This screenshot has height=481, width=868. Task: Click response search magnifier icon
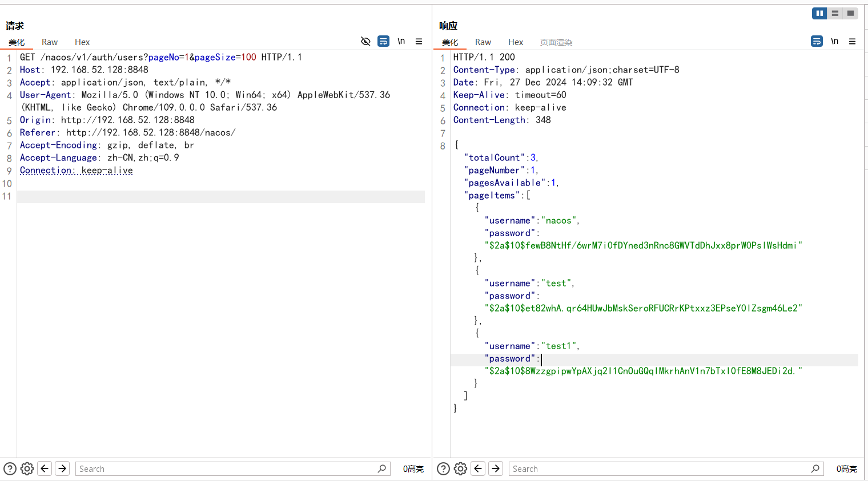click(x=815, y=468)
